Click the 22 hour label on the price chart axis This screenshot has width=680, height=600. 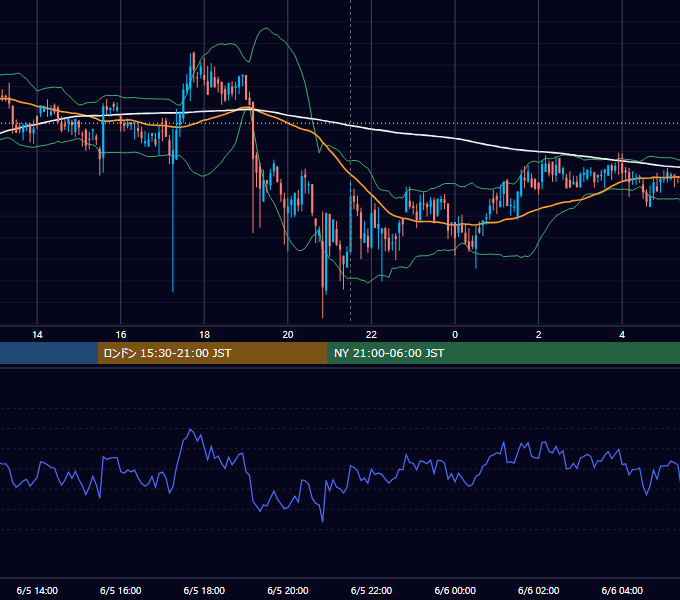371,335
